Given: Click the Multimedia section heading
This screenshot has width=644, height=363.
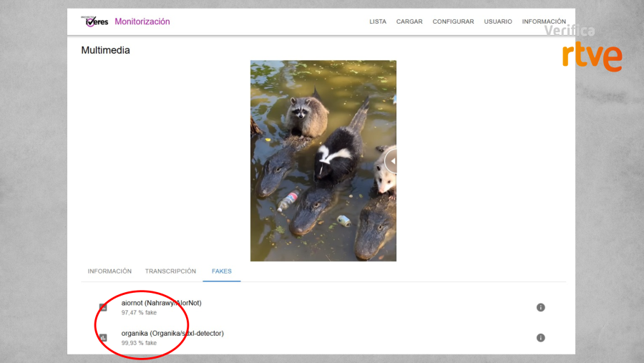Looking at the screenshot, I should tap(105, 50).
